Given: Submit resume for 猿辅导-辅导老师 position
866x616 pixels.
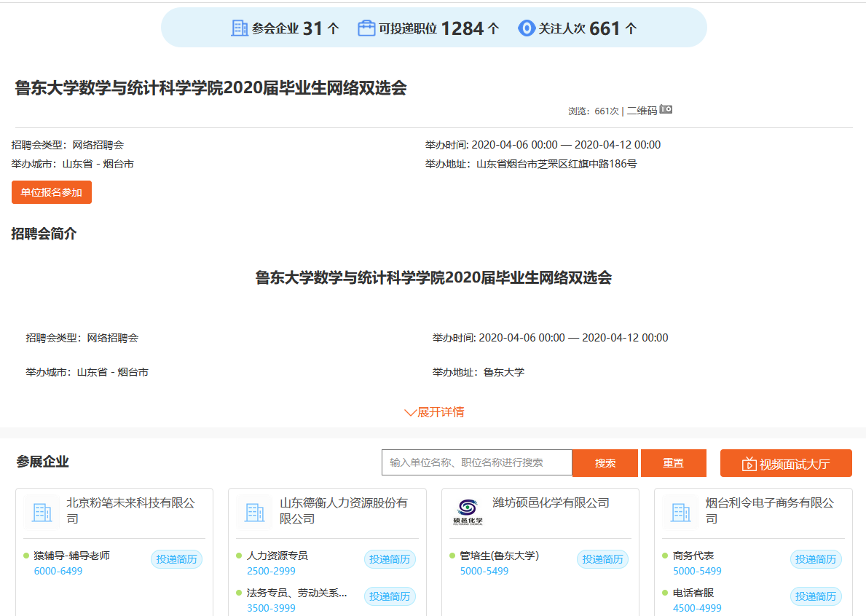Looking at the screenshot, I should click(x=176, y=559).
